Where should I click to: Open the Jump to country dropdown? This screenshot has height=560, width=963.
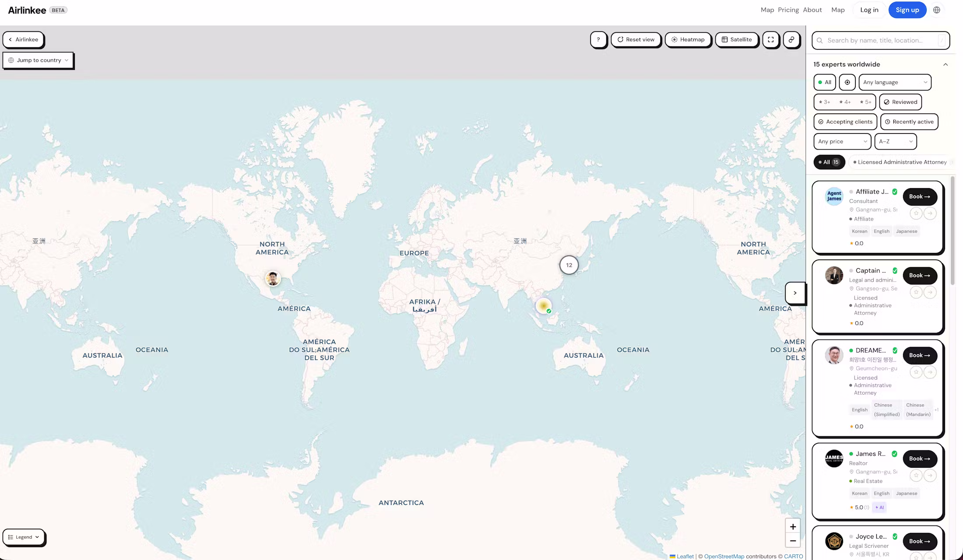[38, 60]
